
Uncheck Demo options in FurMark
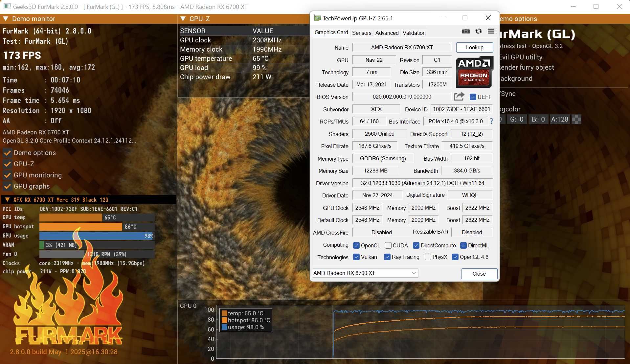click(x=7, y=153)
